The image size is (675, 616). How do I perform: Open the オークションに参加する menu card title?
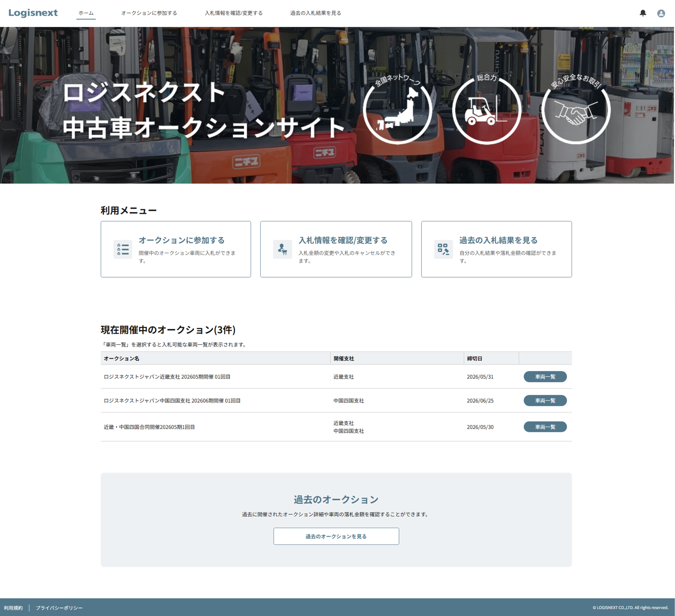click(181, 240)
